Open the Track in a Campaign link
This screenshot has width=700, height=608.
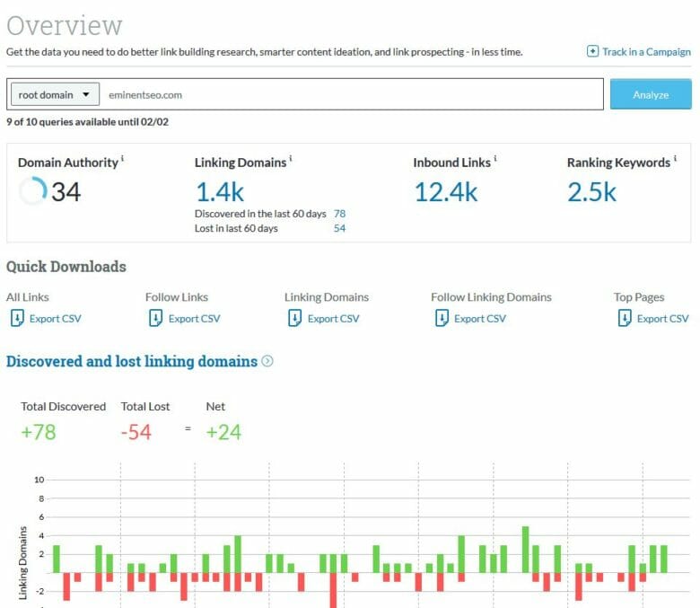click(645, 51)
